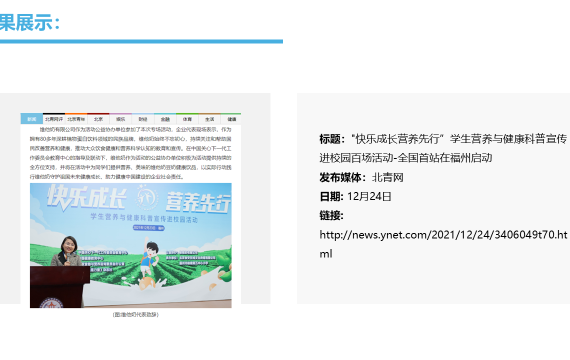Select the article title text after 标题

(x=443, y=148)
